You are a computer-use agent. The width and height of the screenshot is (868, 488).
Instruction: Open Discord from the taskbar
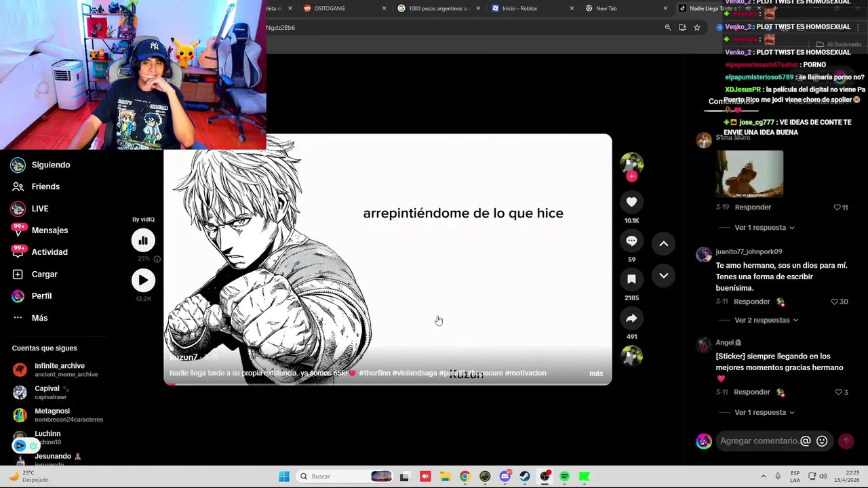point(505,476)
